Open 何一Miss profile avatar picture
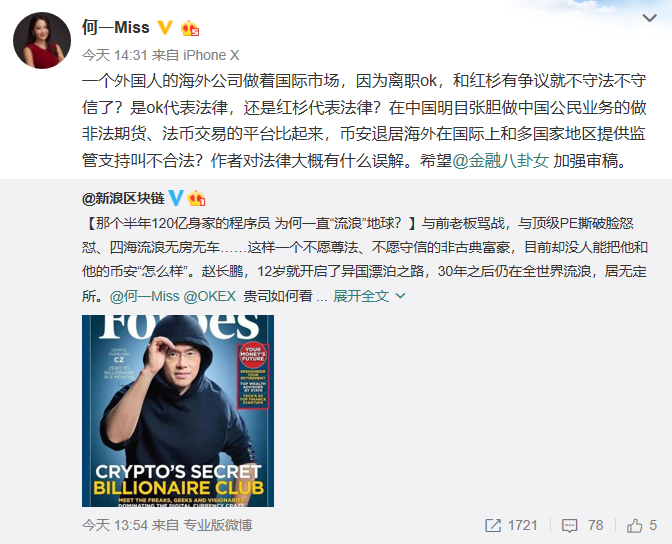Viewport: 672px width, 544px height. click(x=42, y=40)
